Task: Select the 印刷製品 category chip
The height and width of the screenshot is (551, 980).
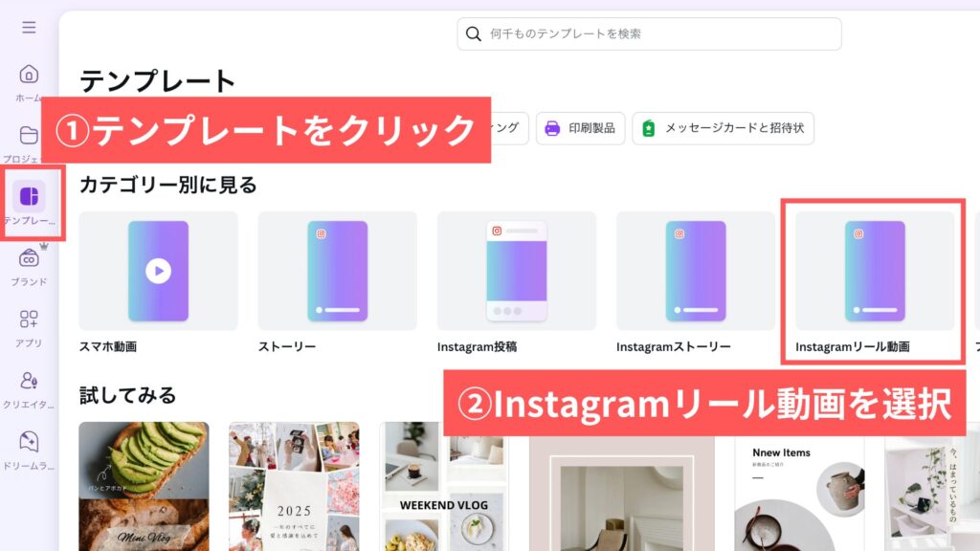Action: [x=580, y=128]
